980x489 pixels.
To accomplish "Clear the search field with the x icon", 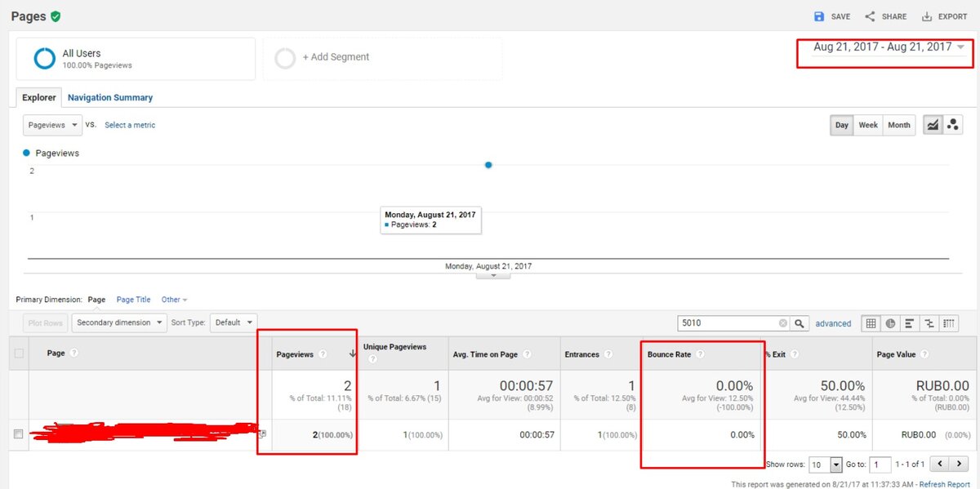I will [x=783, y=323].
